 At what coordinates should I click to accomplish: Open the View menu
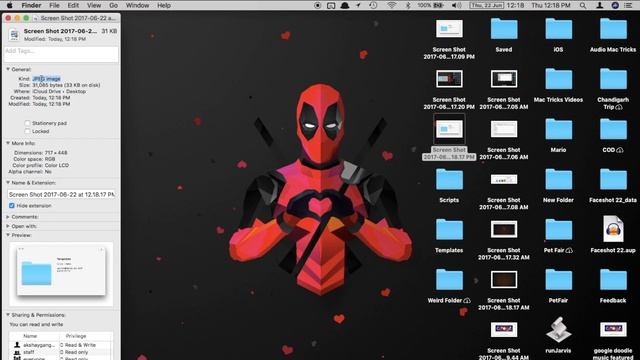(94, 5)
